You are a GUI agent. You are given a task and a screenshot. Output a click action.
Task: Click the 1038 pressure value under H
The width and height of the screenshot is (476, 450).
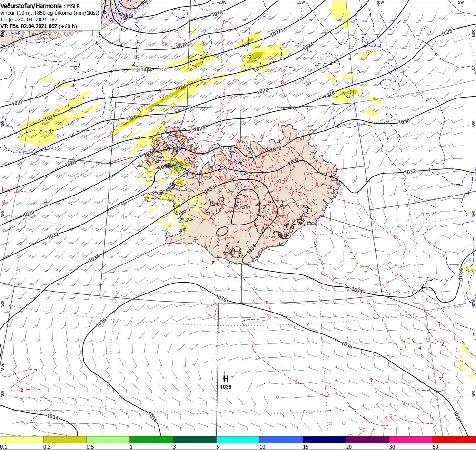pyautogui.click(x=226, y=387)
